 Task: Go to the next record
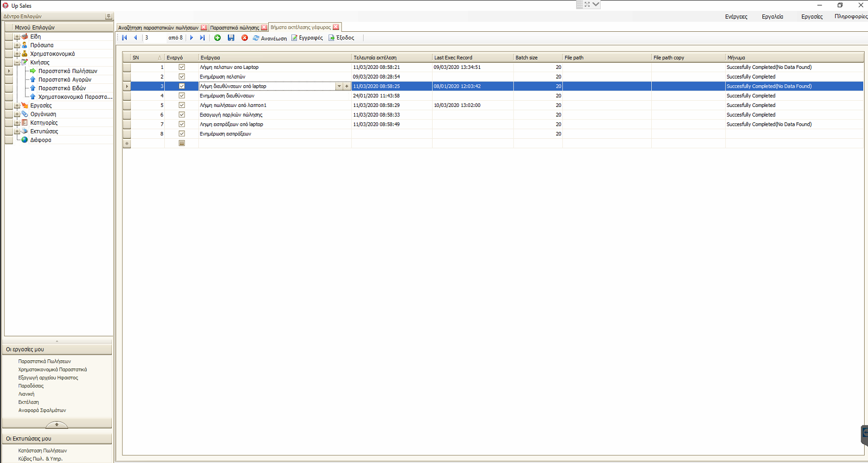192,38
